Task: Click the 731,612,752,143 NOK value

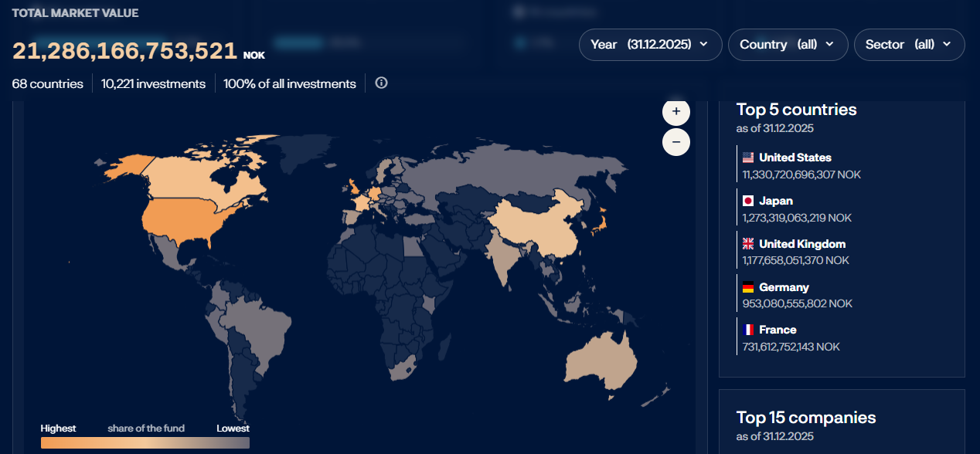Action: 791,347
